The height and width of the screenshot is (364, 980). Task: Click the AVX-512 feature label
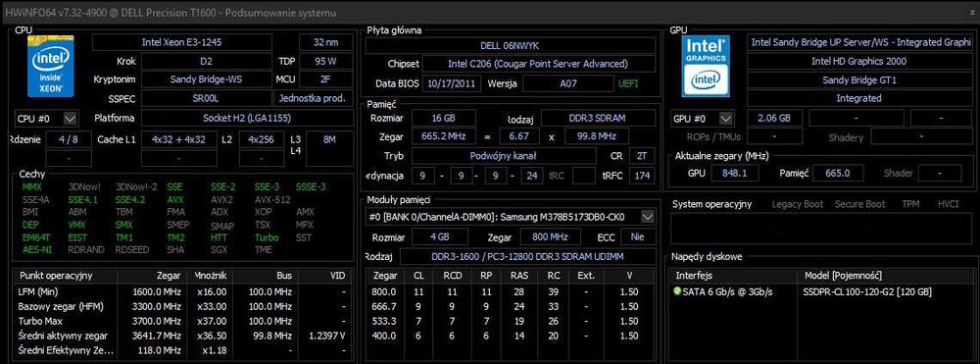[272, 199]
